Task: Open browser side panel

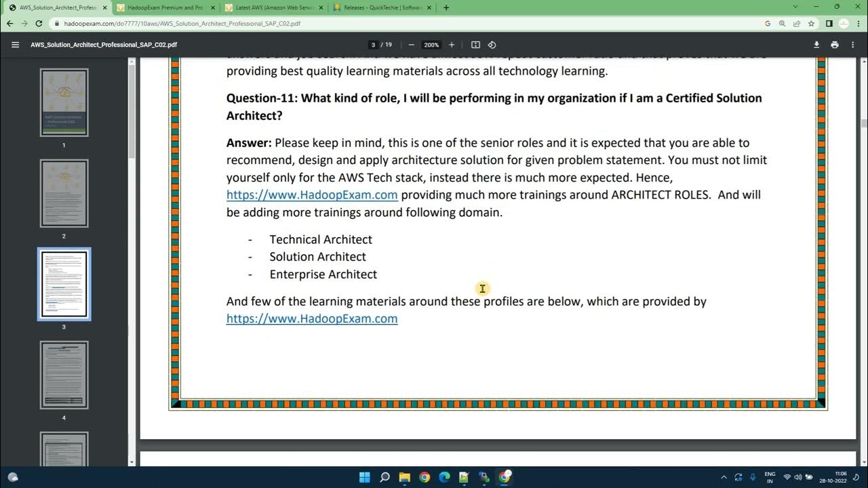Action: pyautogui.click(x=829, y=23)
